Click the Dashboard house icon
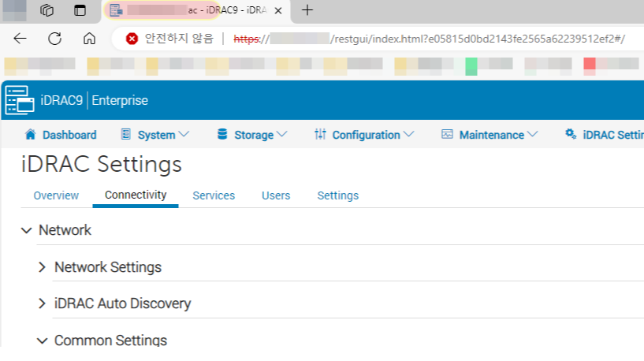 (x=30, y=134)
